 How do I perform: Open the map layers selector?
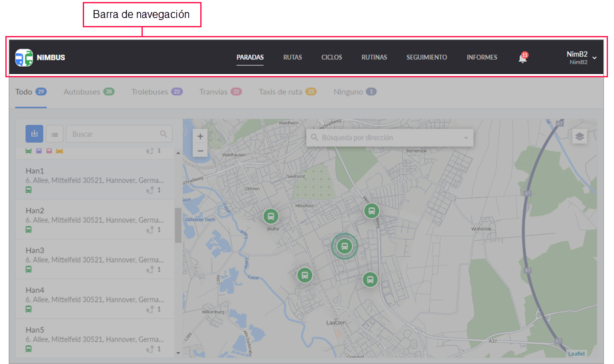tap(579, 135)
